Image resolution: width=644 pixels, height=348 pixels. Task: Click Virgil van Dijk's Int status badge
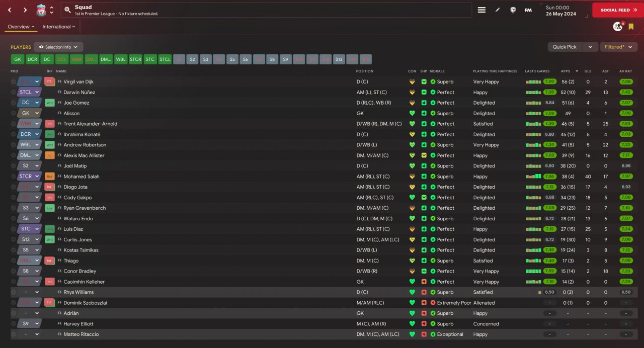coord(49,81)
